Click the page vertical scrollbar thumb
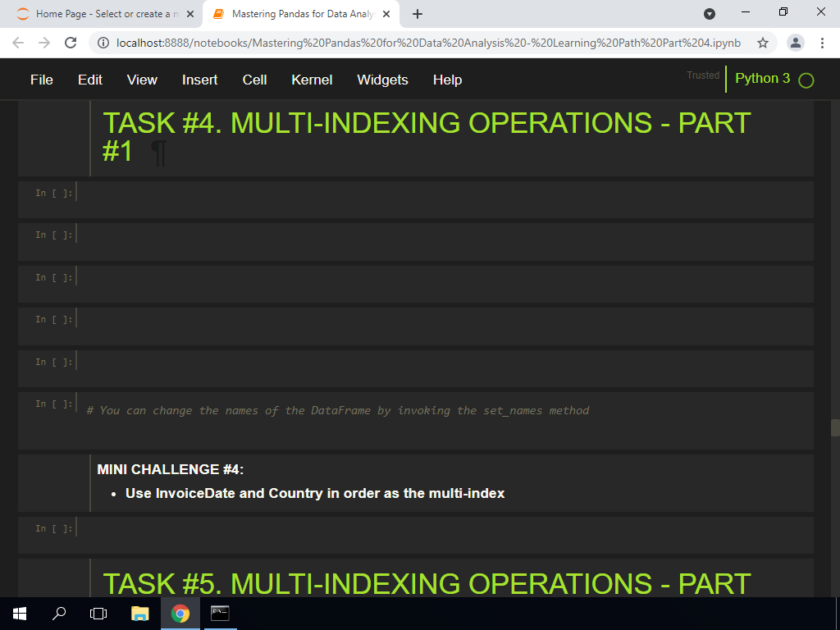The height and width of the screenshot is (630, 840). [834, 428]
